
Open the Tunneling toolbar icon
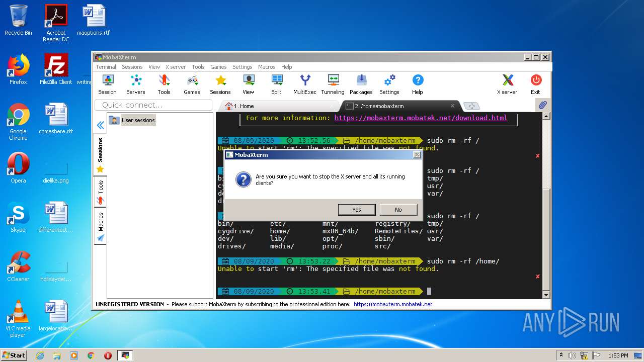coord(333,84)
